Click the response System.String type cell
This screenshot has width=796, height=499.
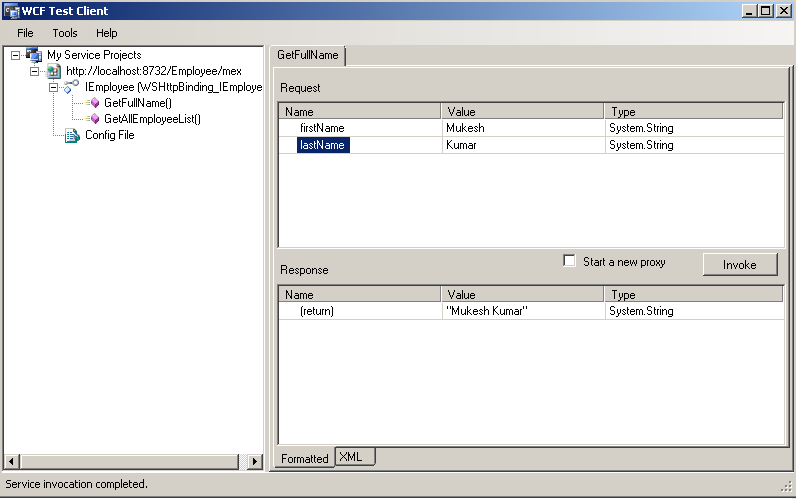pos(694,311)
